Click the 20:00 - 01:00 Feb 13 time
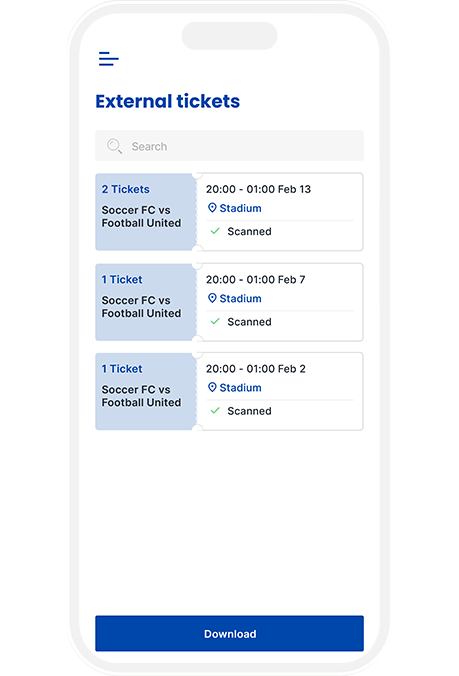The image size is (459, 676). pos(258,189)
